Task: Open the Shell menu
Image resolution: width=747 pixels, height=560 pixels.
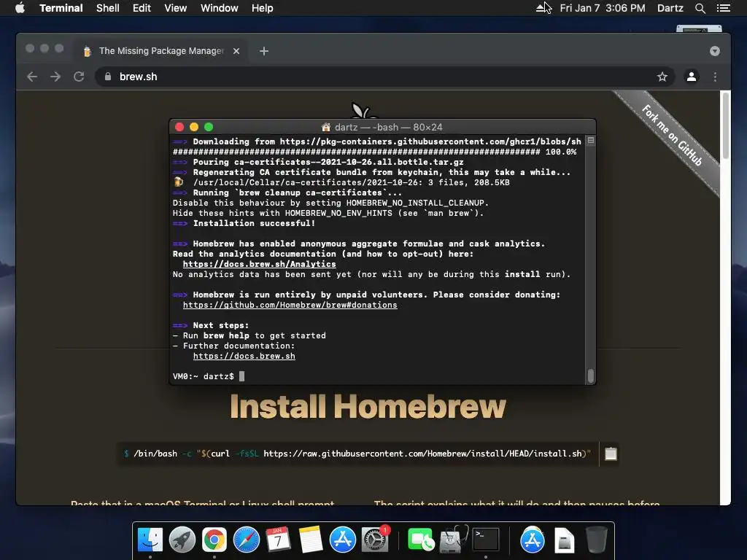Action: 108,8
